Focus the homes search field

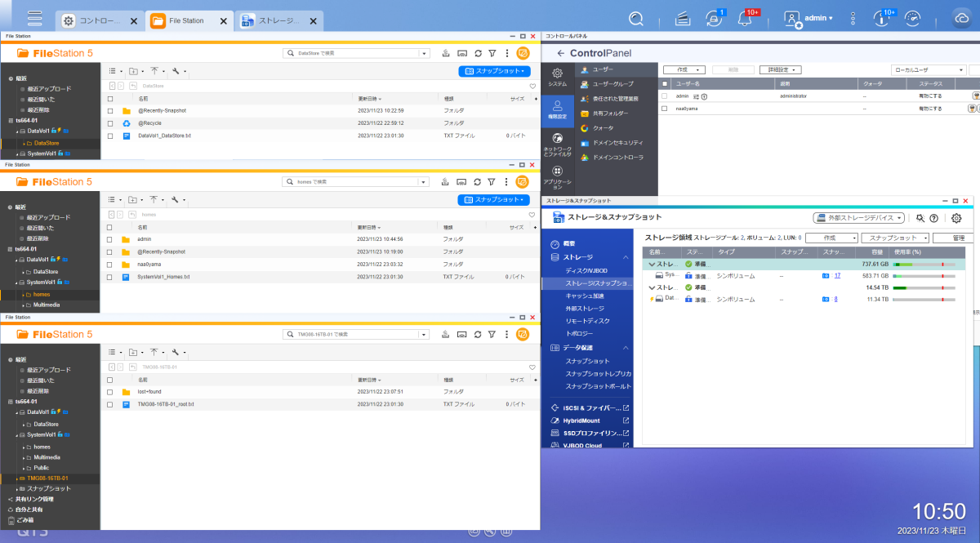tap(356, 181)
